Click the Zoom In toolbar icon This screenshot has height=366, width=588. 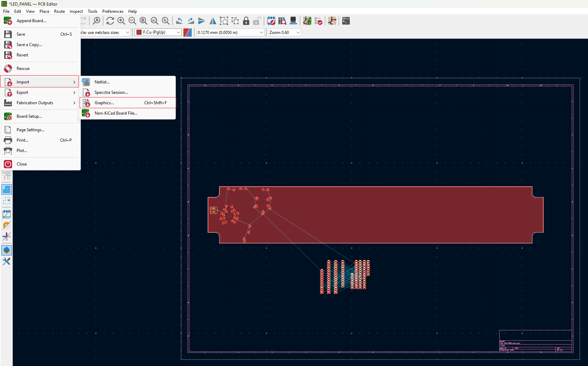[x=121, y=21]
